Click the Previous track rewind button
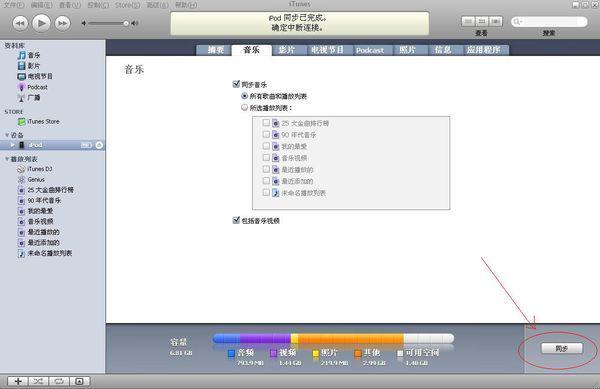 (x=20, y=23)
